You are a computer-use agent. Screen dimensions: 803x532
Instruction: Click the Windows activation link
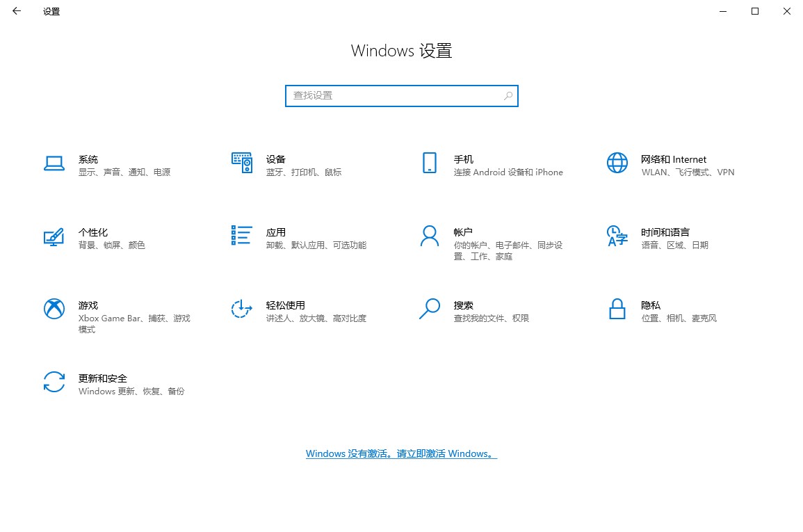coord(401,453)
